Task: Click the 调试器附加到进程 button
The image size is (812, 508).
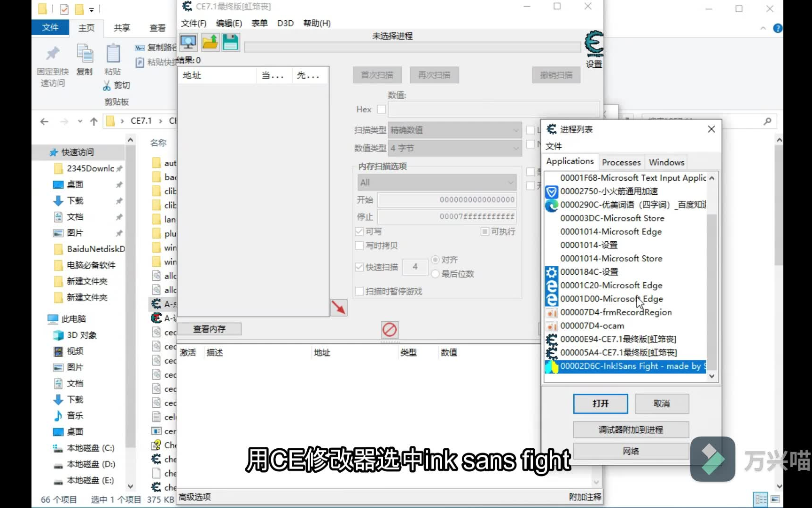Action: tap(631, 429)
